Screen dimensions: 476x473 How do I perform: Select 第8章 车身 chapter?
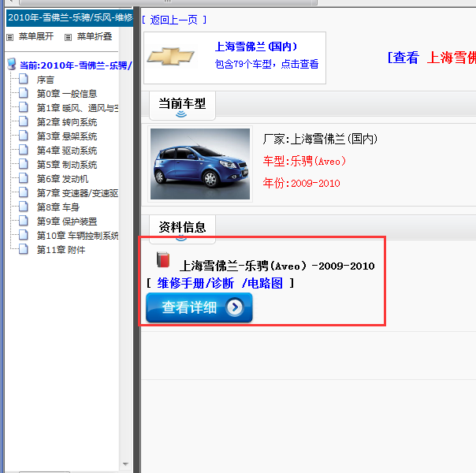click(x=58, y=207)
